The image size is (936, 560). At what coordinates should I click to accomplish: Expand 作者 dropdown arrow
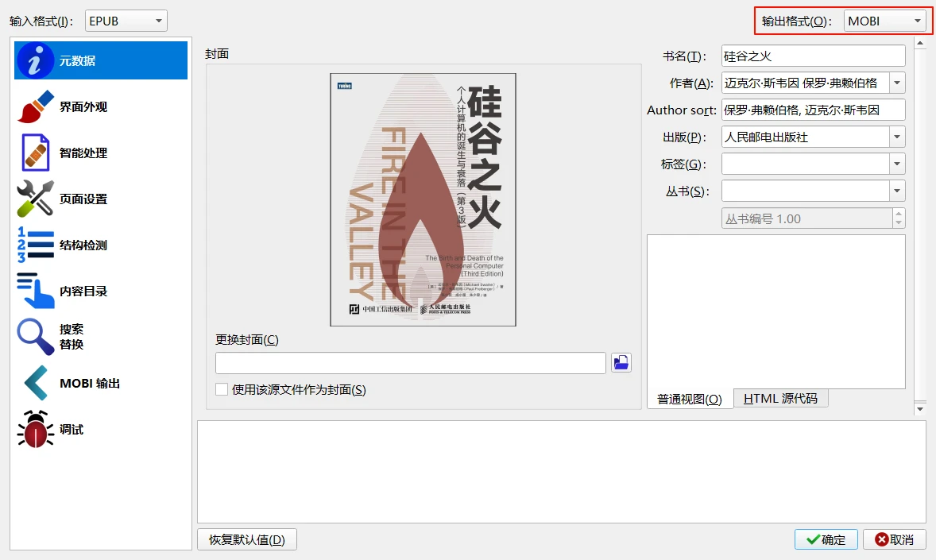(x=896, y=83)
